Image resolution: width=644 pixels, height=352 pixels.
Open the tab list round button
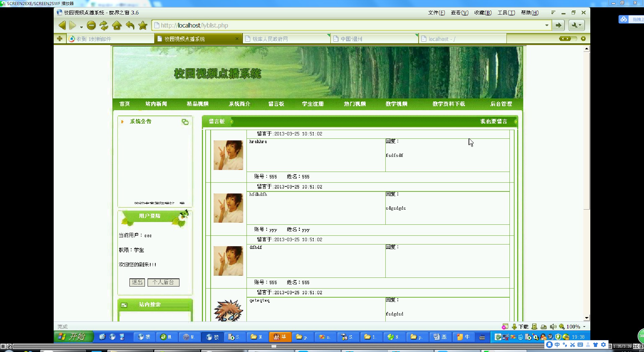(583, 39)
